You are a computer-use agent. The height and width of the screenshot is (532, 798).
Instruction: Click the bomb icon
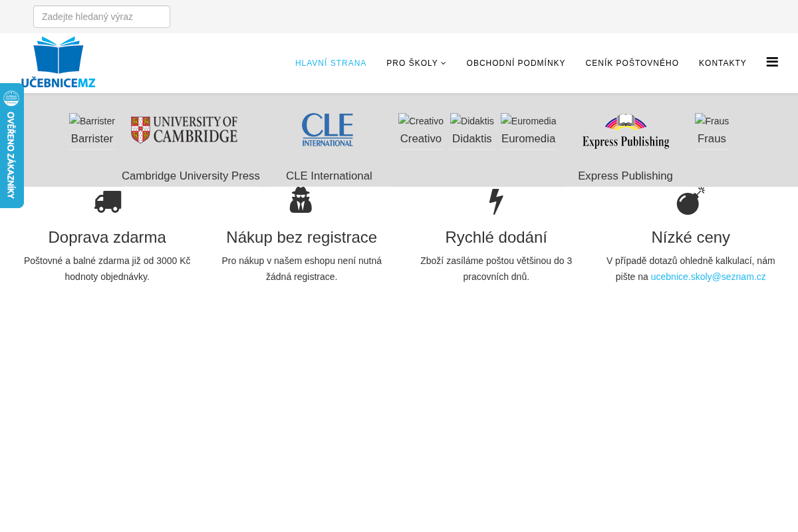coord(690,201)
